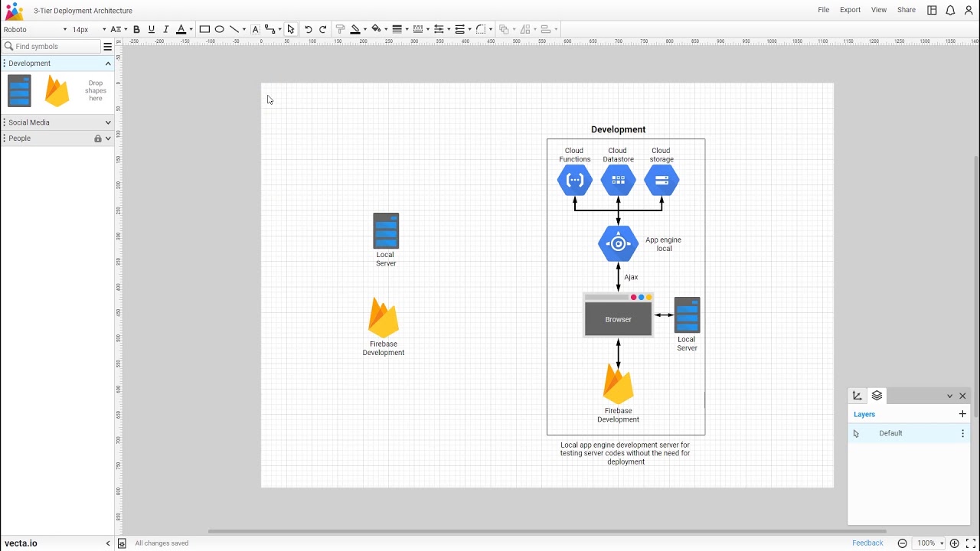Open the dash style dropdown

(x=420, y=29)
